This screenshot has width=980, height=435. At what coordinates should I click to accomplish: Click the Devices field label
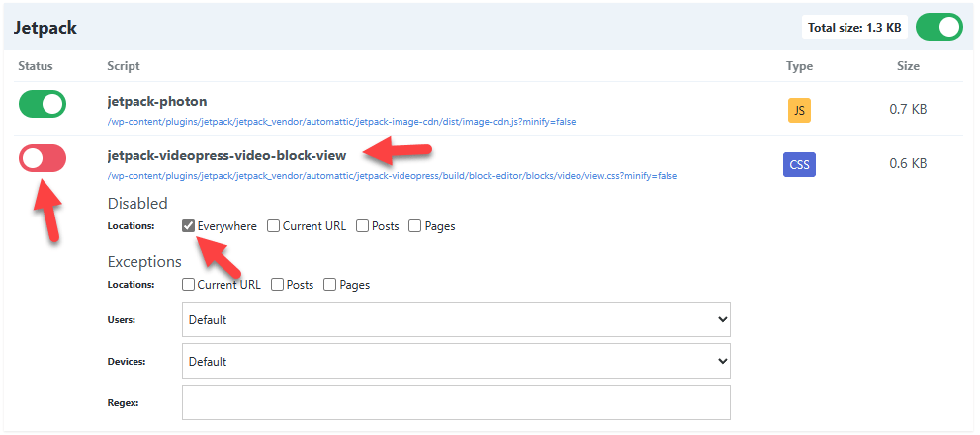tap(127, 362)
